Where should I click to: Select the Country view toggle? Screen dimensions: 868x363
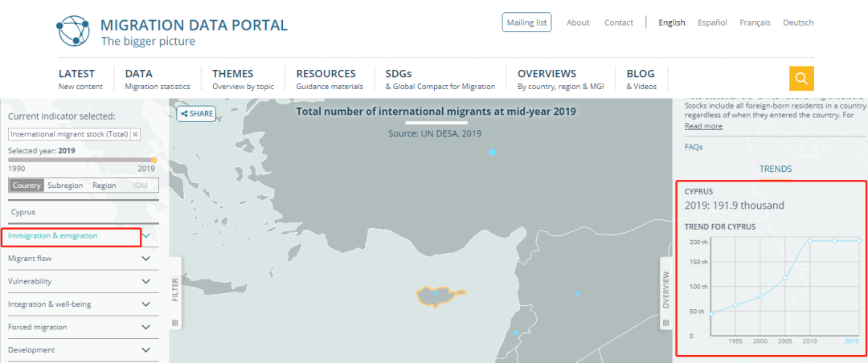27,186
